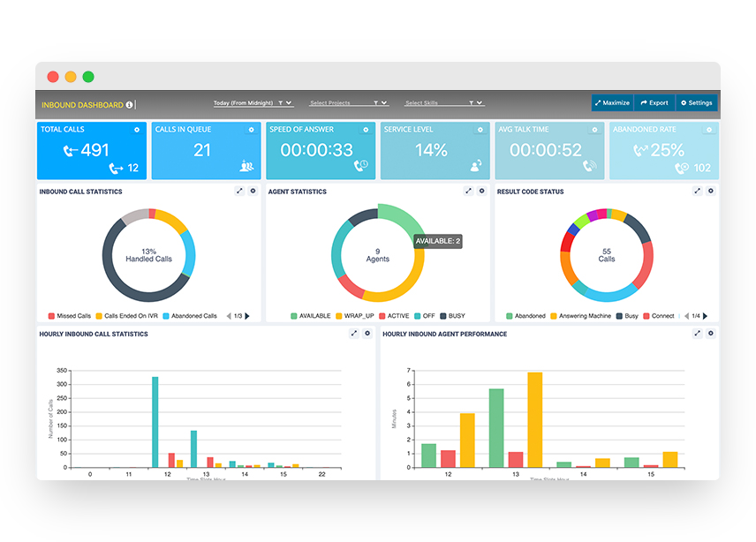Open the Today (From Midnight) date dropdown
This screenshot has height=542, width=756.
click(x=253, y=102)
